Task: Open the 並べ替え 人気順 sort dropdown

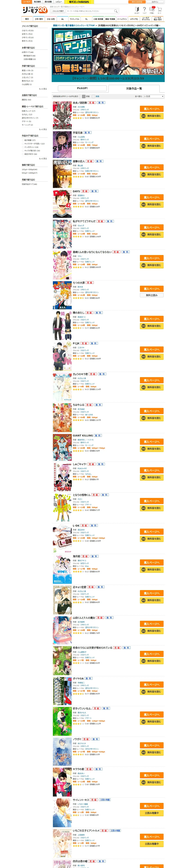Action: (154, 96)
